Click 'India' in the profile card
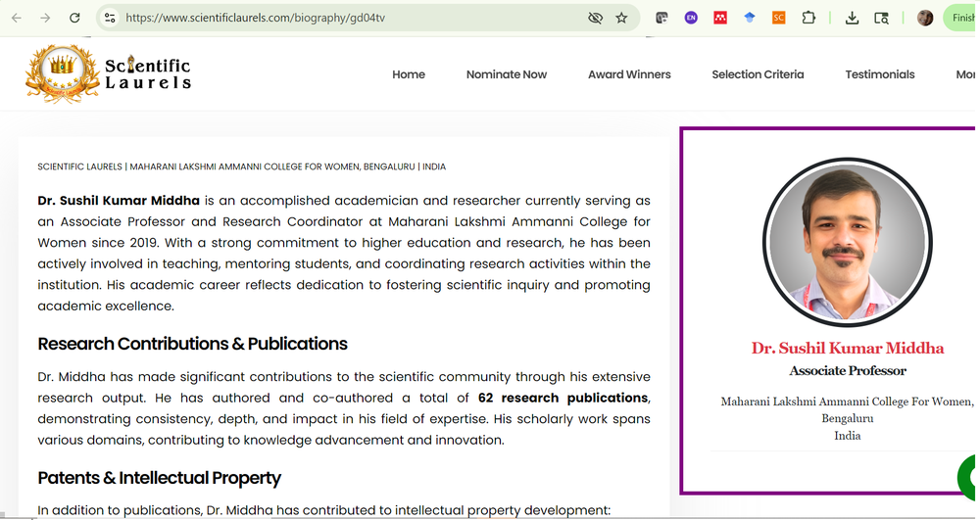The height and width of the screenshot is (520, 980). coord(848,436)
